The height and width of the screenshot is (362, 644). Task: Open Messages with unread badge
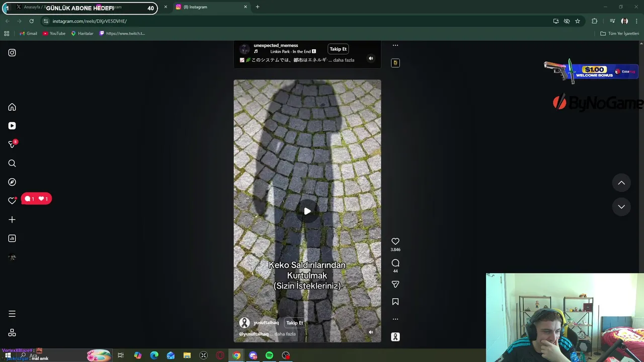pos(12,144)
